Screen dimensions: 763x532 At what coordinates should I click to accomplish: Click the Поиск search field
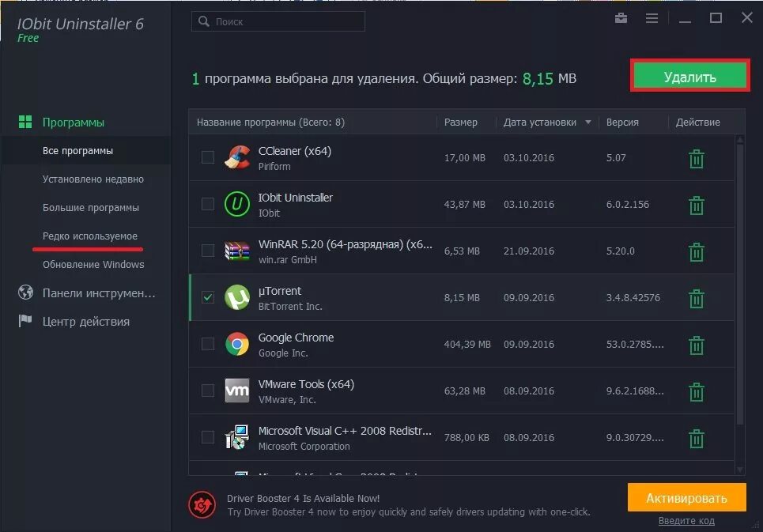[x=278, y=21]
